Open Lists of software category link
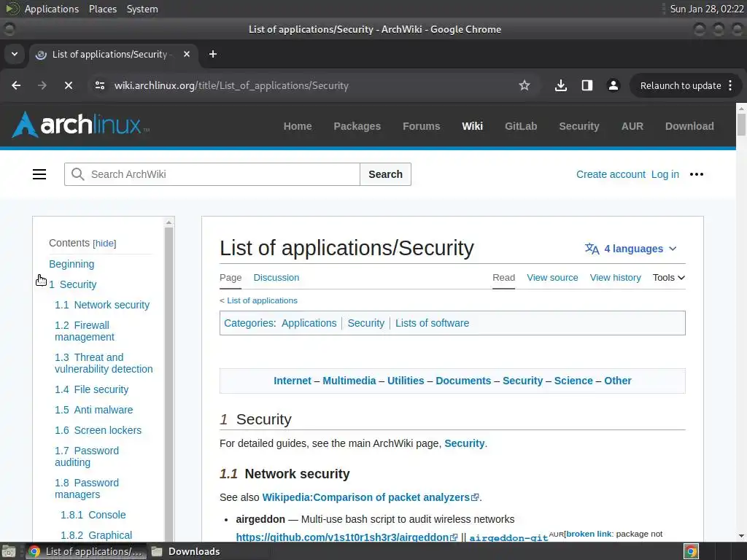Screen dimensions: 747x560 click(432, 323)
